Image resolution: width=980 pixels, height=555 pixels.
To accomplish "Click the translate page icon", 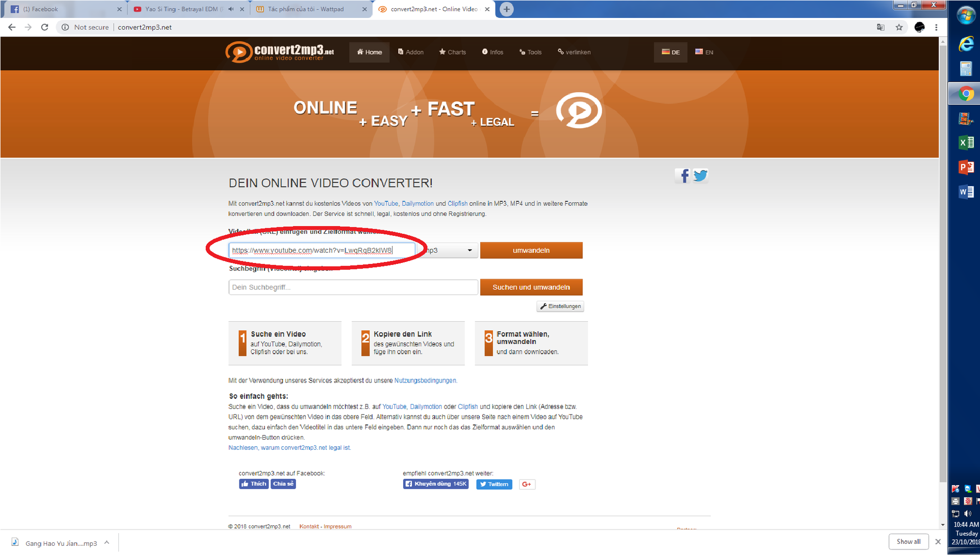I will (880, 27).
